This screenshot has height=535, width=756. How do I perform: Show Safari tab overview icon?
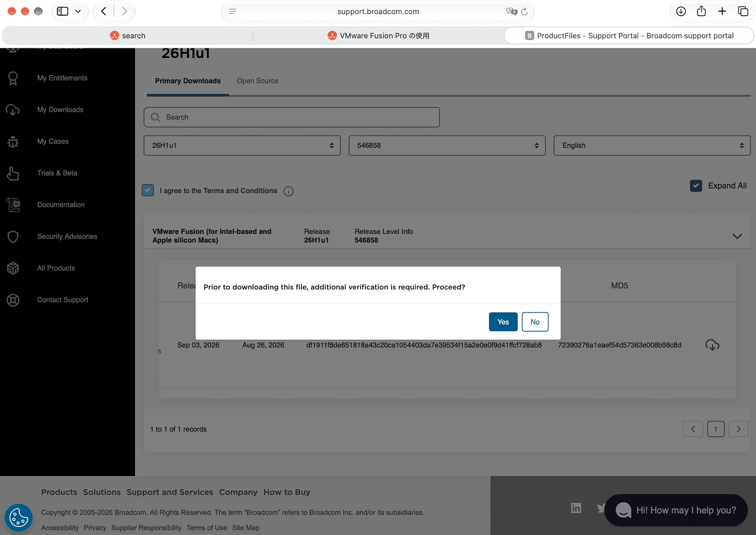[x=743, y=11]
